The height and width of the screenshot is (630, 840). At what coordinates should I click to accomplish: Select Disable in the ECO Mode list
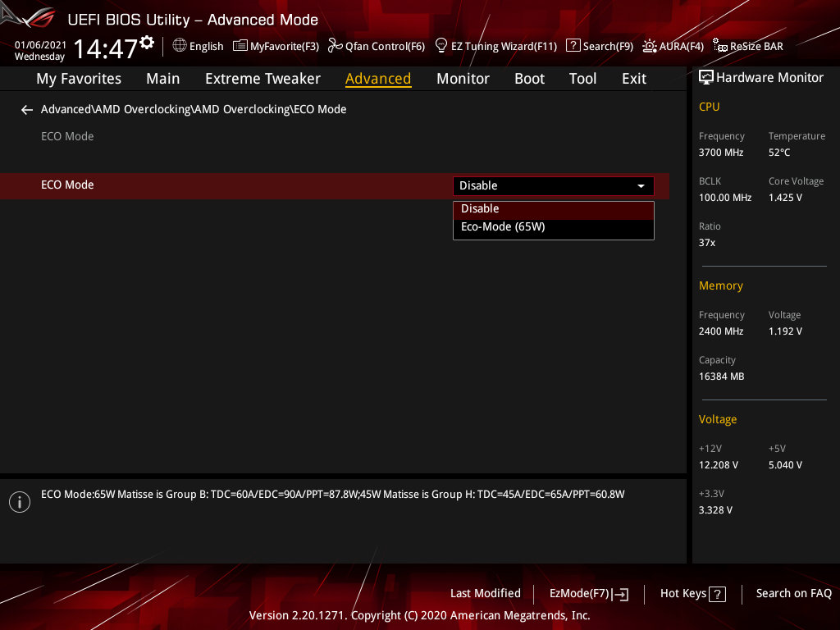(554, 209)
